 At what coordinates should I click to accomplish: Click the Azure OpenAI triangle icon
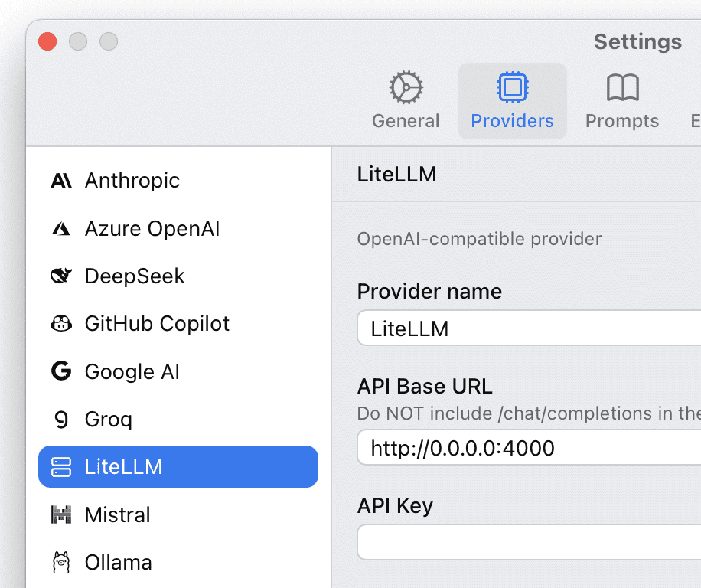pos(61,228)
